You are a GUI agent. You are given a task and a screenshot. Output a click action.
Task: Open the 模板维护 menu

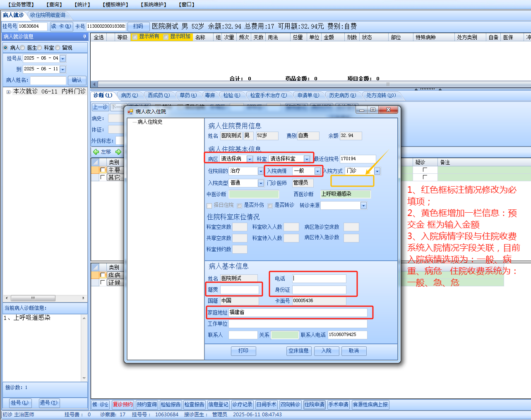click(x=115, y=5)
